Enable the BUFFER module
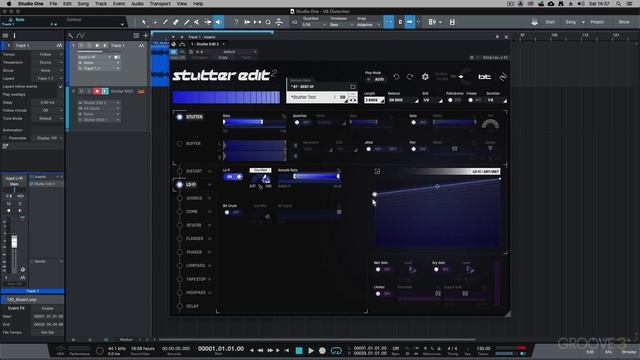640x360 pixels. point(180,144)
